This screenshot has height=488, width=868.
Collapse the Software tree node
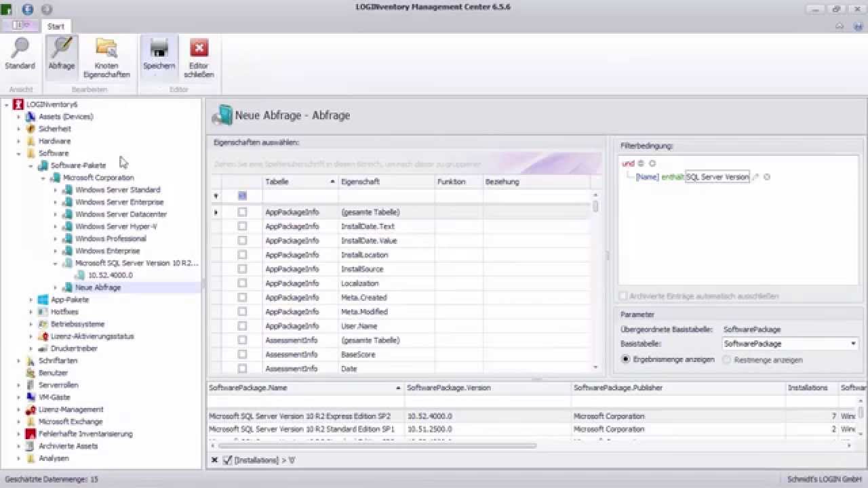19,153
